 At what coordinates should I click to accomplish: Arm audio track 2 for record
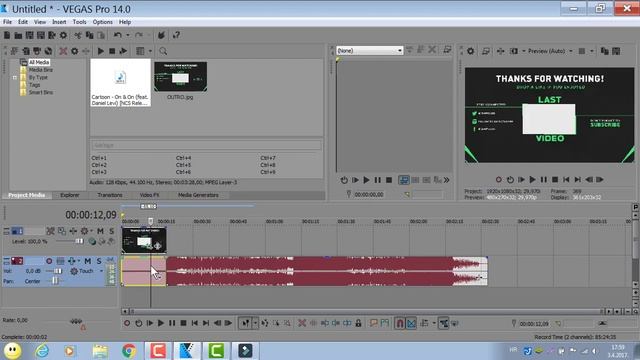click(49, 261)
